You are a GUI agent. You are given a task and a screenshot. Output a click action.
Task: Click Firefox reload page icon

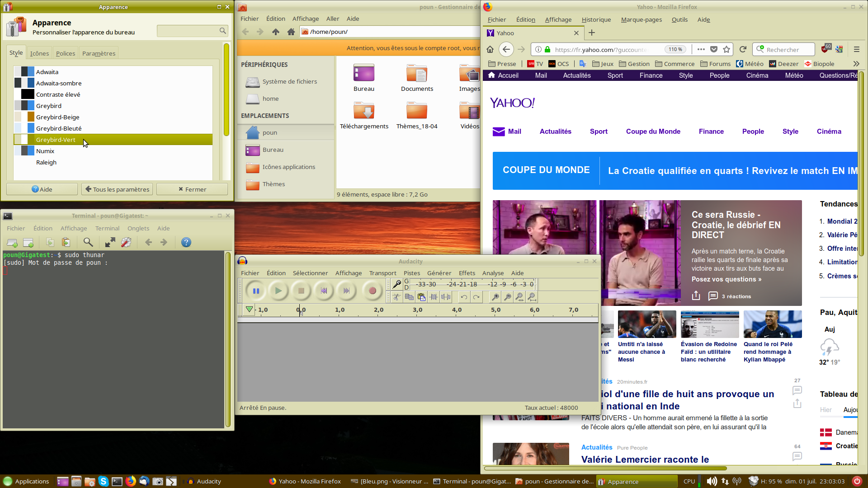click(x=742, y=50)
